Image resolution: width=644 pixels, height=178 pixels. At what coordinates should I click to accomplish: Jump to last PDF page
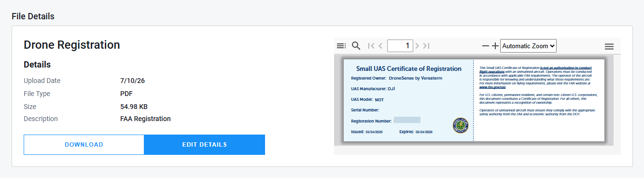[426, 46]
